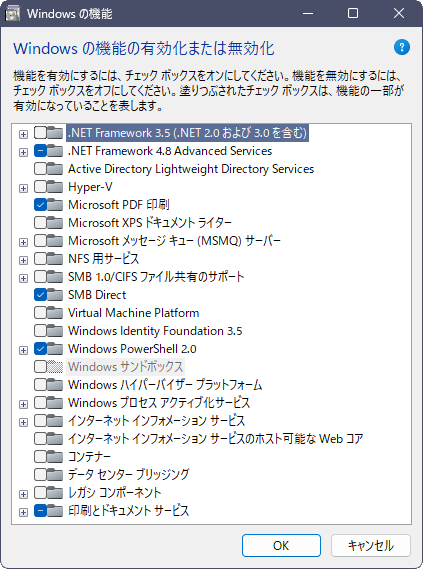This screenshot has height=569, width=423.
Task: Minimize the Windows の機能 window
Action: 308,13
